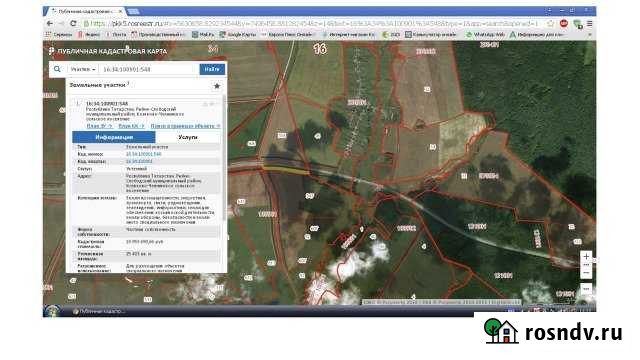640x360 pixels.
Task: Go back with the browser arrow
Action: coord(50,24)
